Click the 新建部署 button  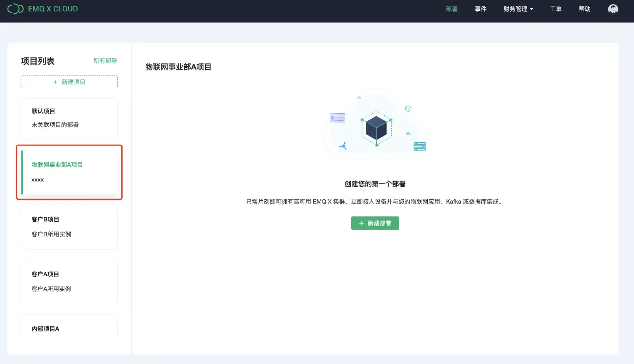(x=375, y=223)
